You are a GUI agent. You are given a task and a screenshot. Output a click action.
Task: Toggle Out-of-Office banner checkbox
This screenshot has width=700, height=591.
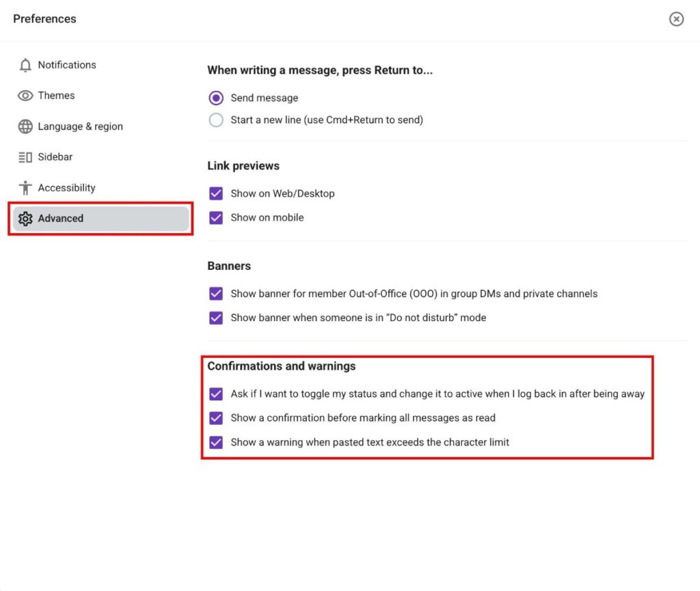pos(216,294)
